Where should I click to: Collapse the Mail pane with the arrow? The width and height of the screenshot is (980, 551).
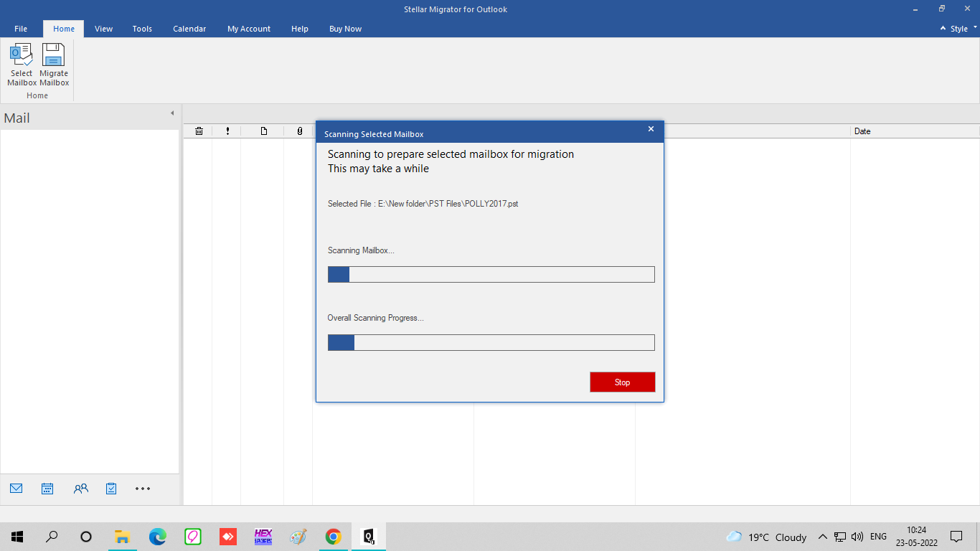pyautogui.click(x=172, y=113)
